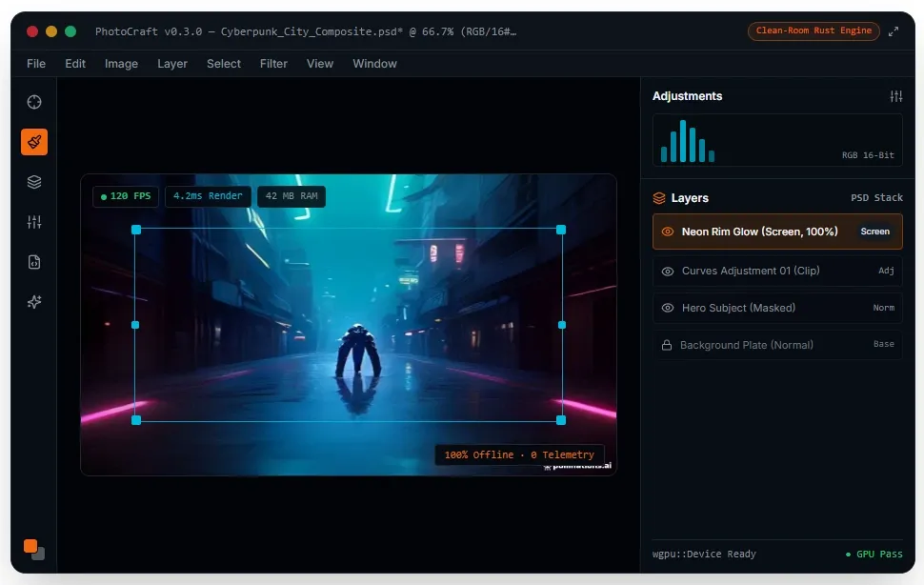
Task: Click the 100% Offline · 0 Telemetry badge
Action: click(519, 454)
